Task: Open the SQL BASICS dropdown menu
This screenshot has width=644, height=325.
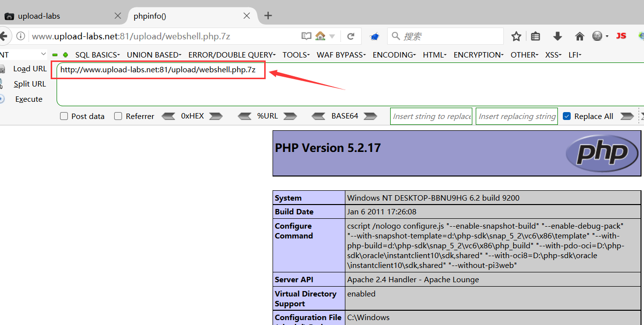Action: click(97, 55)
